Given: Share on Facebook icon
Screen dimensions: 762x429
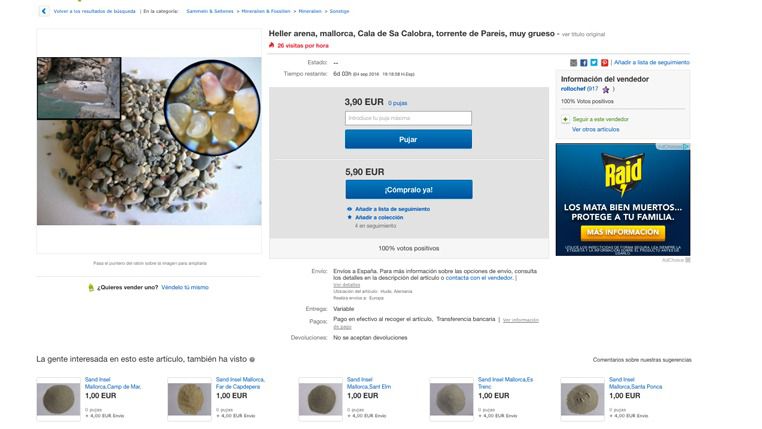Looking at the screenshot, I should [584, 62].
